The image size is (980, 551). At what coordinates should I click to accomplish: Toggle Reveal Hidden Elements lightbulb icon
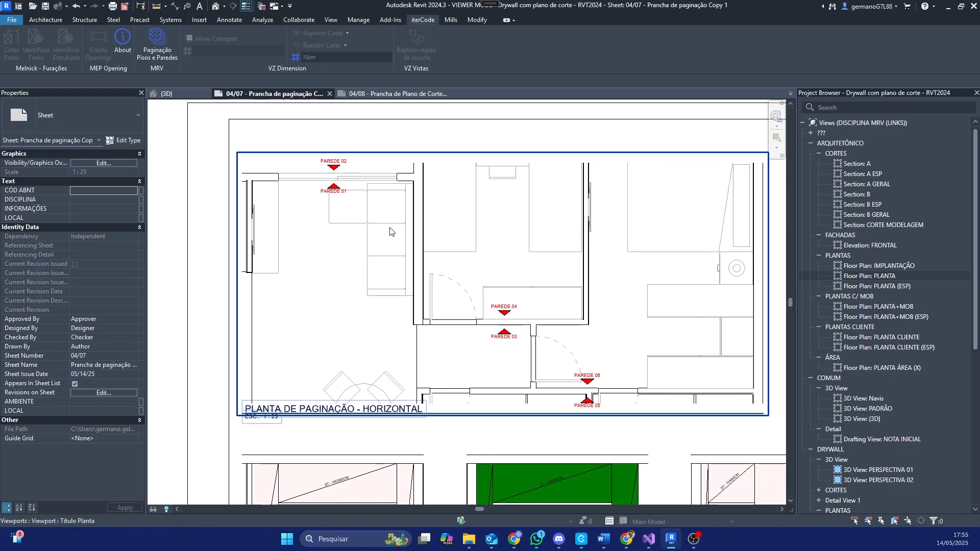166,509
